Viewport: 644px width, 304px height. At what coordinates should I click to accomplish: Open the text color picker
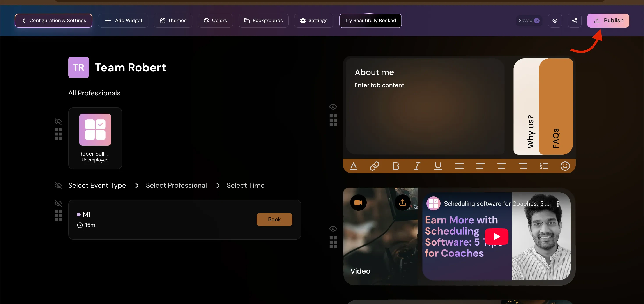tap(354, 166)
